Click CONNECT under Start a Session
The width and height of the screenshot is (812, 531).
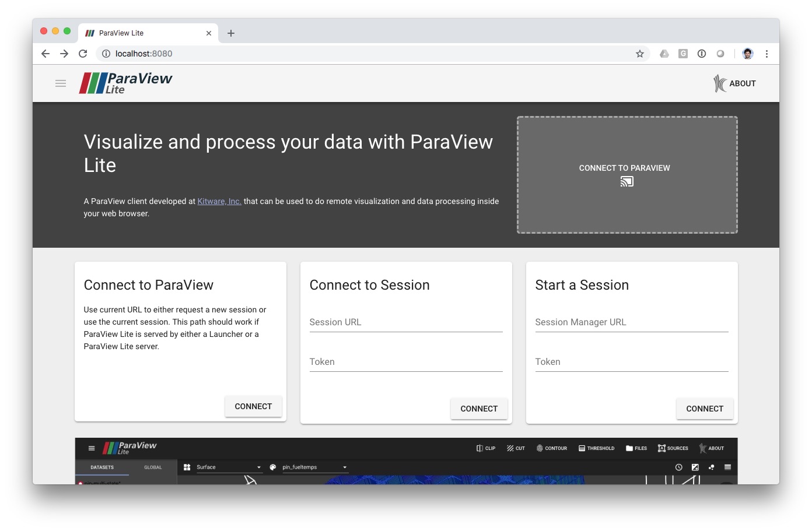pyautogui.click(x=704, y=409)
